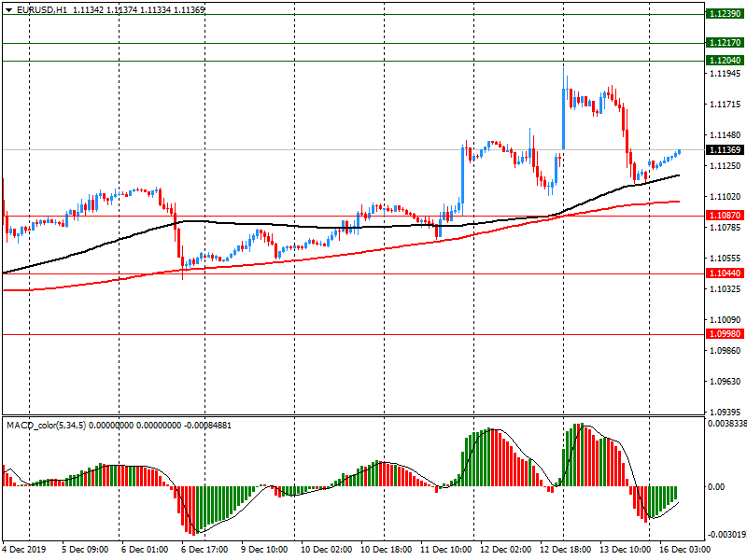Click the MACD scale top value 0.0038338
Screen dimensions: 747x560
click(x=727, y=424)
